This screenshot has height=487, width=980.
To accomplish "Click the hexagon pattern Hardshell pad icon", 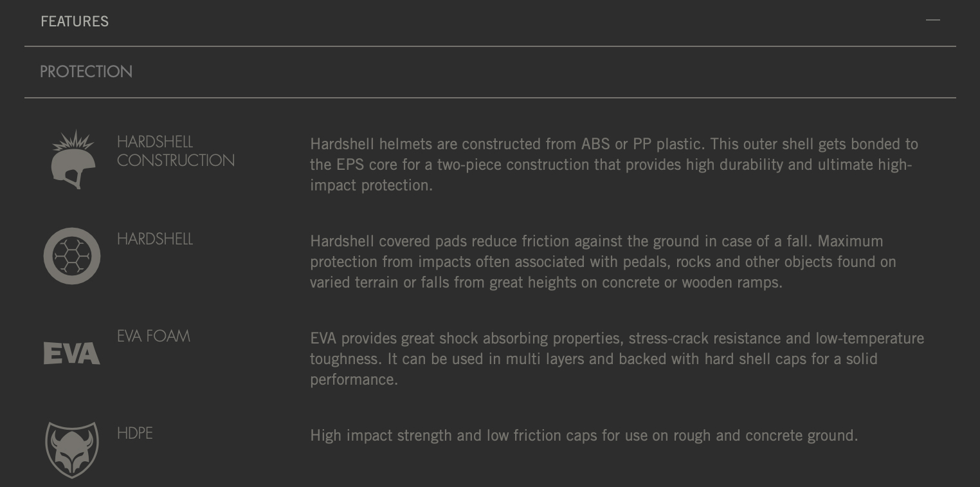I will click(72, 256).
